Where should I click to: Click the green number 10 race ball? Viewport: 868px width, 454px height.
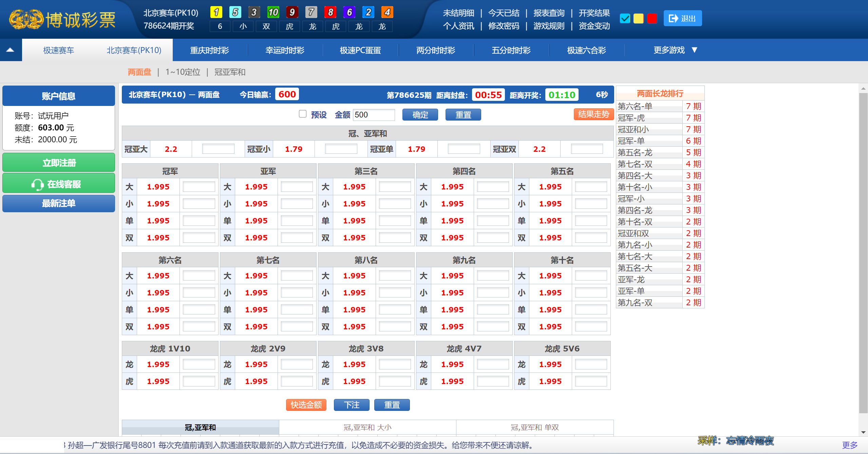(273, 12)
